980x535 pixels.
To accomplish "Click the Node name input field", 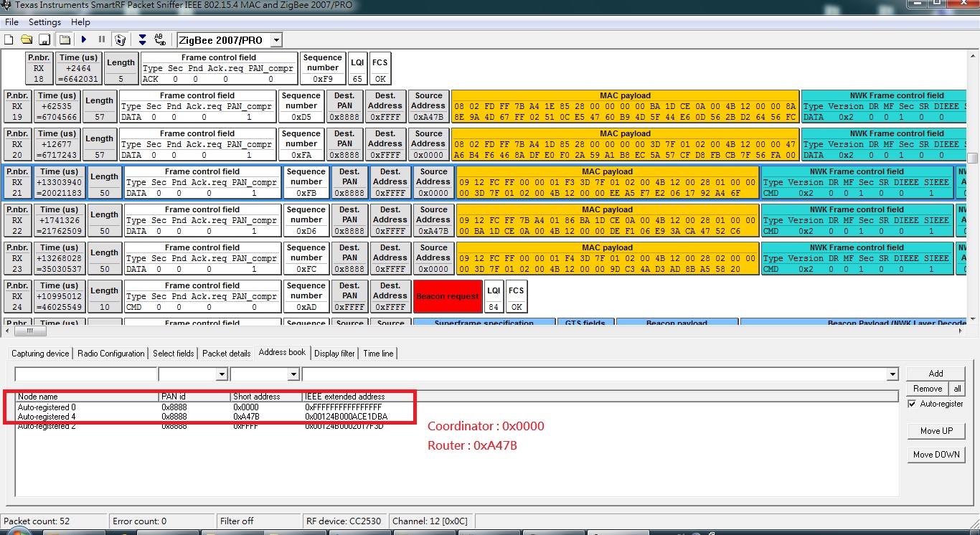I will click(85, 374).
